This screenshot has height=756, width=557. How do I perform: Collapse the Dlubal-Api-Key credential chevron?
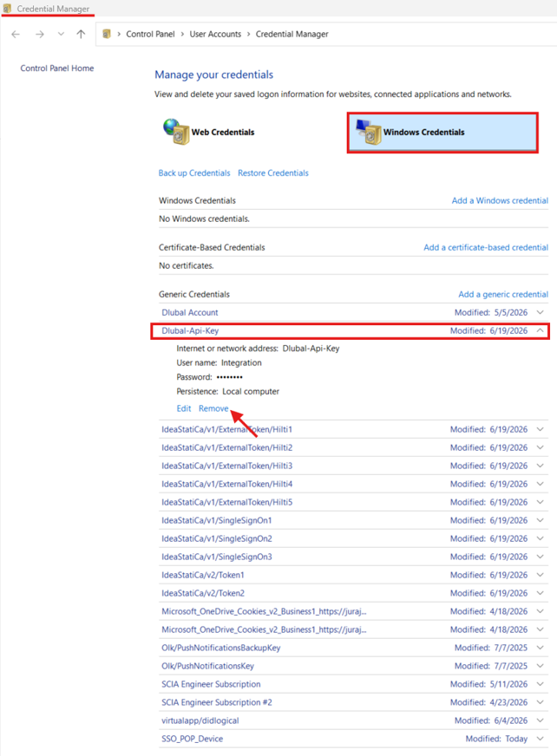[x=541, y=331]
